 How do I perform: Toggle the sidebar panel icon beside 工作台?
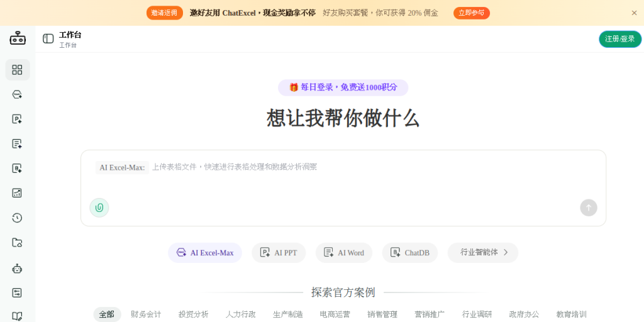pos(48,38)
